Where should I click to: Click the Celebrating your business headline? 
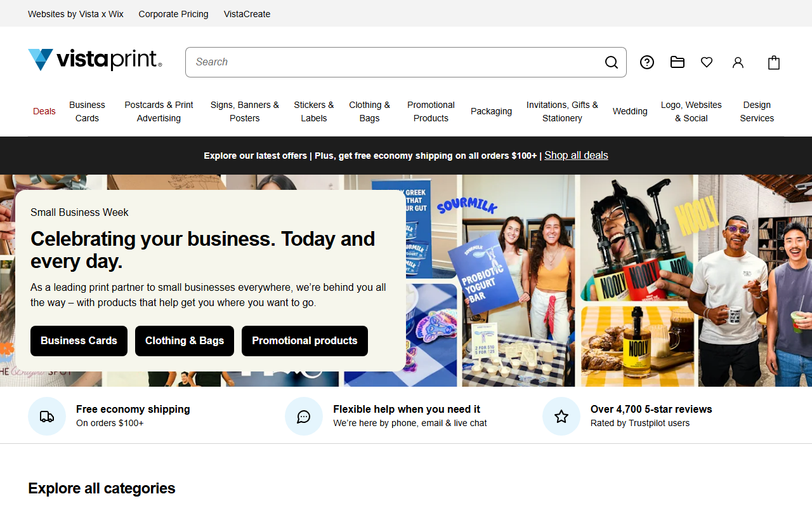pyautogui.click(x=203, y=250)
